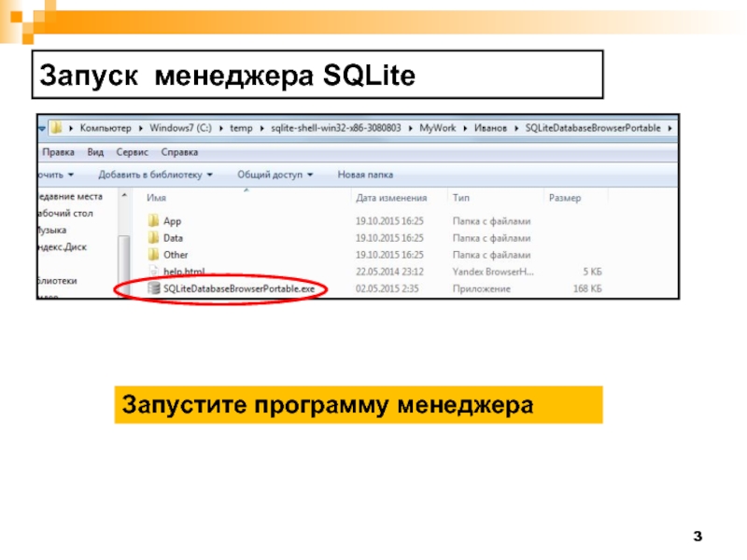The width and height of the screenshot is (747, 560).
Task: Open the Справка menu
Action: 179,151
